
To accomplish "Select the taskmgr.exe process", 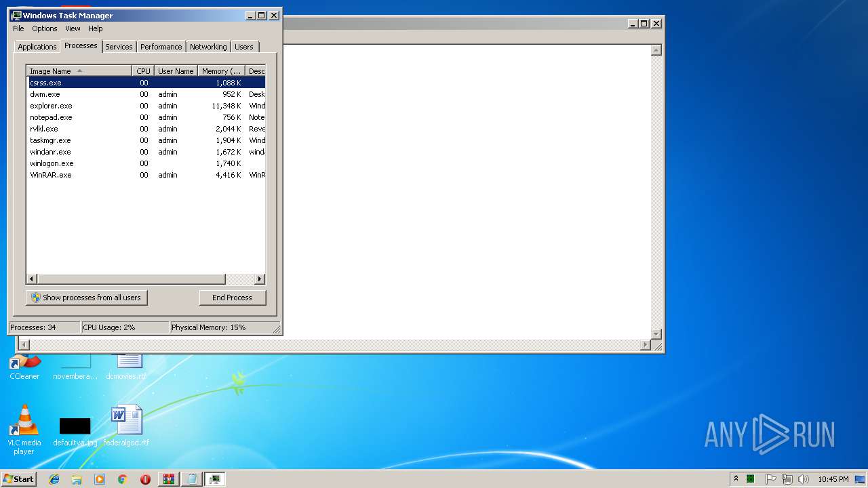I will click(x=146, y=140).
